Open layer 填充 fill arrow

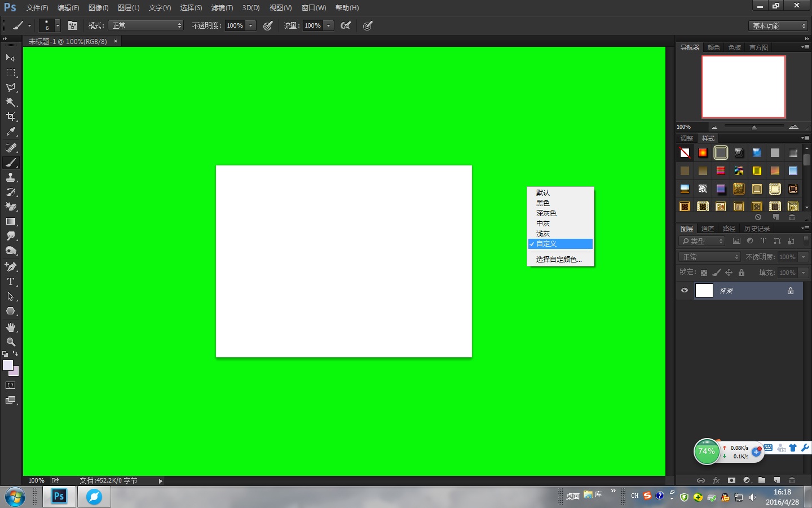[804, 273]
